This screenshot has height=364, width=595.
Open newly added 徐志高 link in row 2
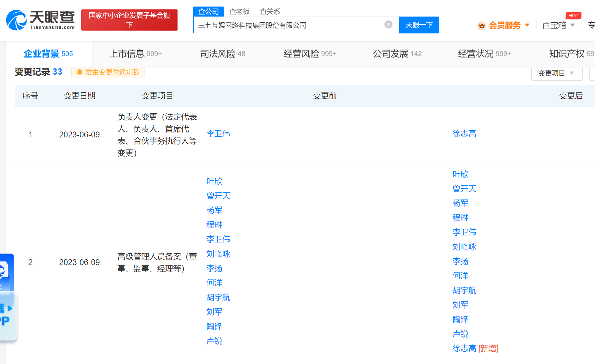point(464,348)
